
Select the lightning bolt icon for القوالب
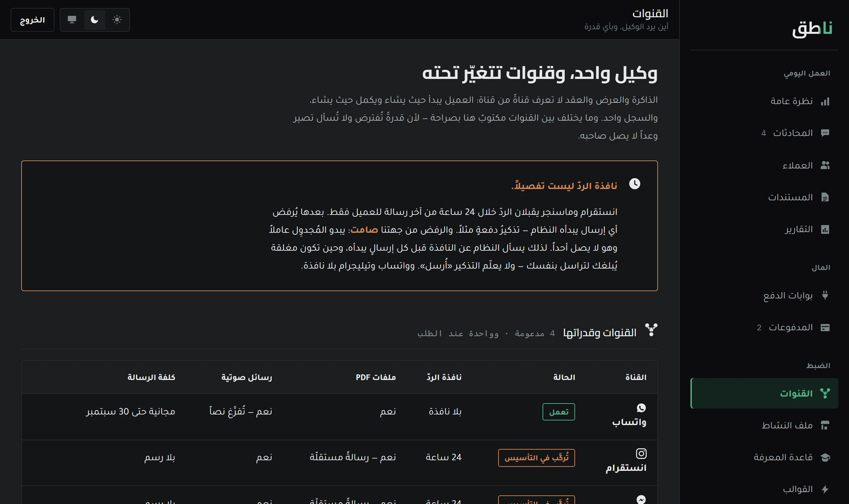[825, 489]
